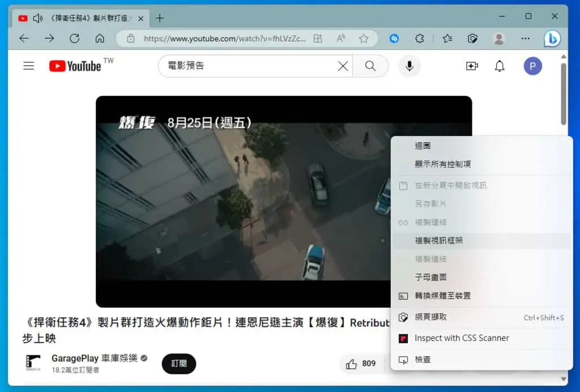
Task: Open the favorites list icon in the toolbar
Action: point(447,39)
